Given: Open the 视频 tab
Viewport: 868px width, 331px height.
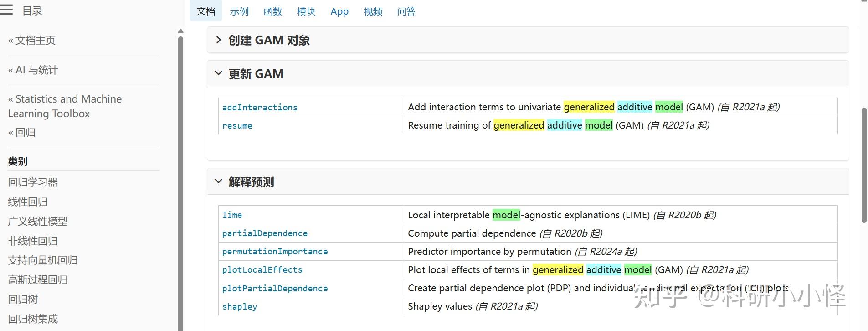Looking at the screenshot, I should [373, 11].
